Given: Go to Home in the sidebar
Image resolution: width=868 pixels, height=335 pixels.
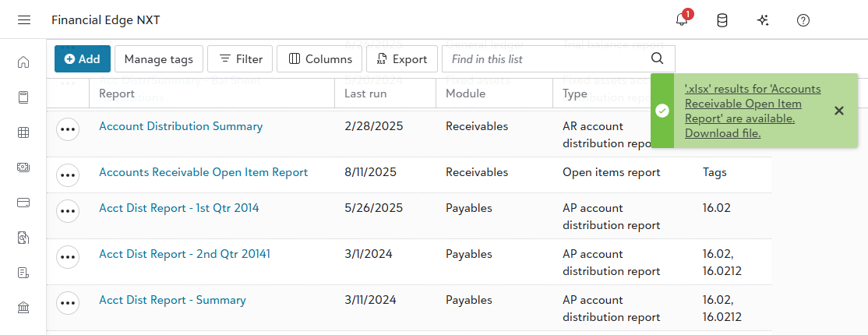Looking at the screenshot, I should (x=23, y=62).
